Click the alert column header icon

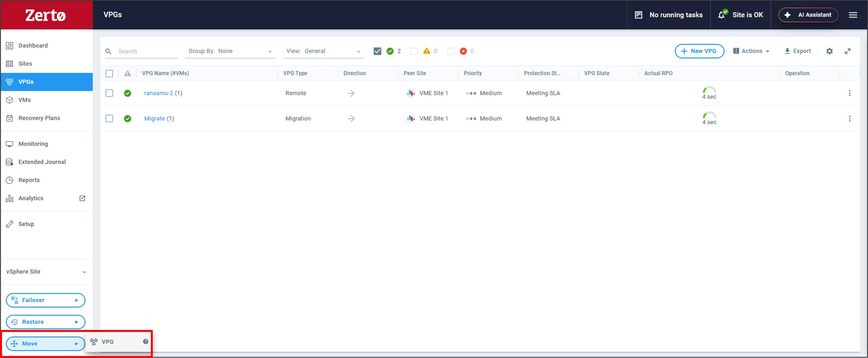[127, 73]
